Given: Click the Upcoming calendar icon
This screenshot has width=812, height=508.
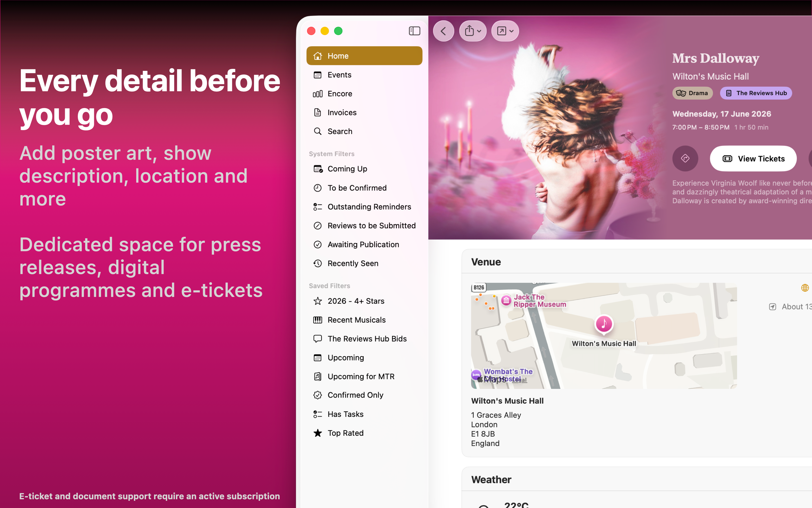Looking at the screenshot, I should pos(317,358).
